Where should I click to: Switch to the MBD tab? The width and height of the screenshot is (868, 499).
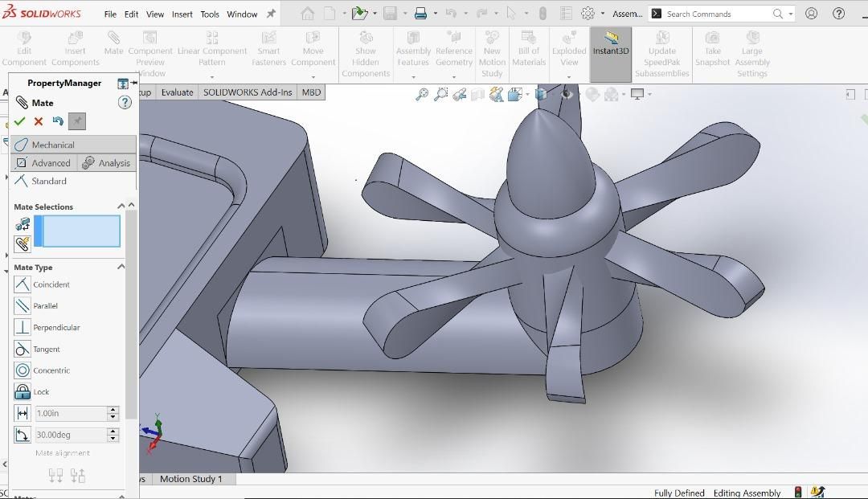coord(311,92)
